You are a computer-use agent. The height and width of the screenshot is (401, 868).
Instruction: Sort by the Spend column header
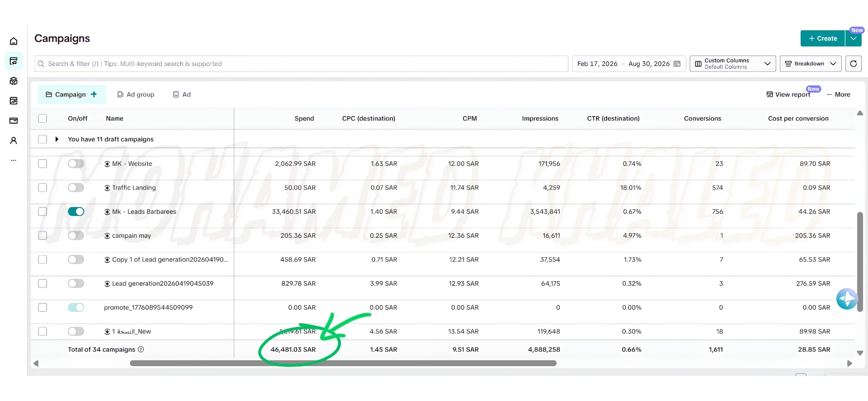point(304,118)
